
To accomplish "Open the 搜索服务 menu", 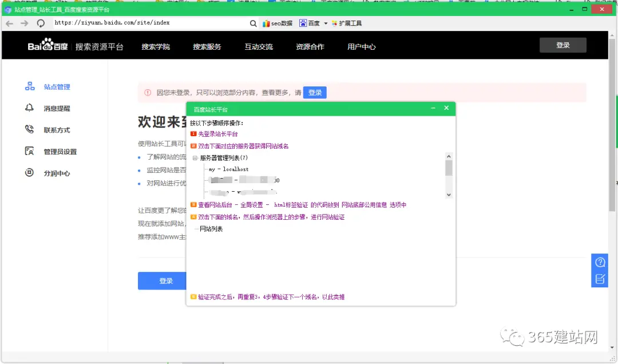I will pyautogui.click(x=207, y=47).
